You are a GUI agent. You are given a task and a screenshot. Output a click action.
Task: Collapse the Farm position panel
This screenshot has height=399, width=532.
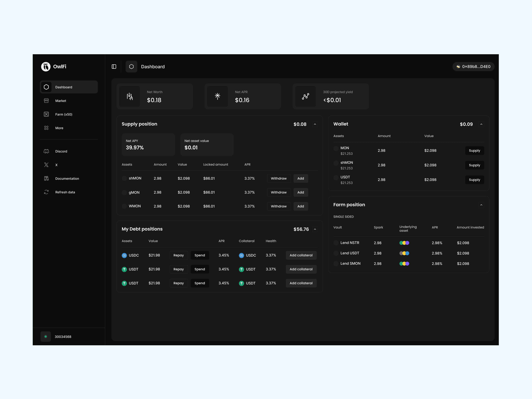[481, 205]
